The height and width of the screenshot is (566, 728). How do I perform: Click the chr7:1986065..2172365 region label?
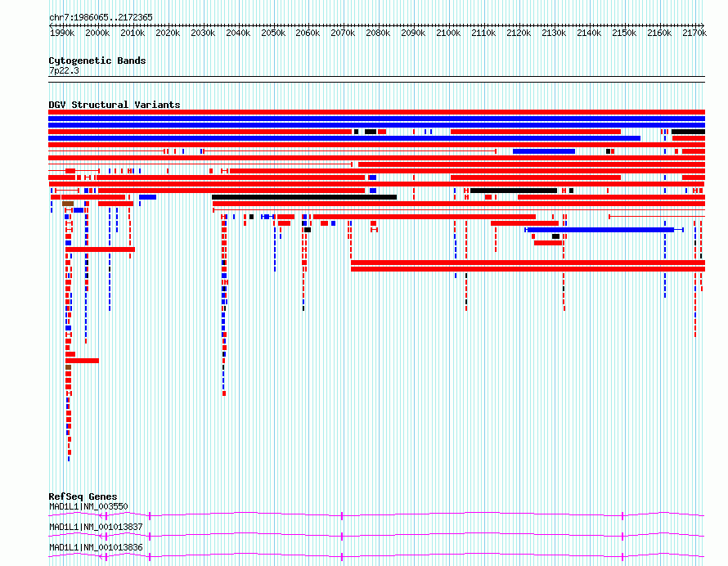101,17
